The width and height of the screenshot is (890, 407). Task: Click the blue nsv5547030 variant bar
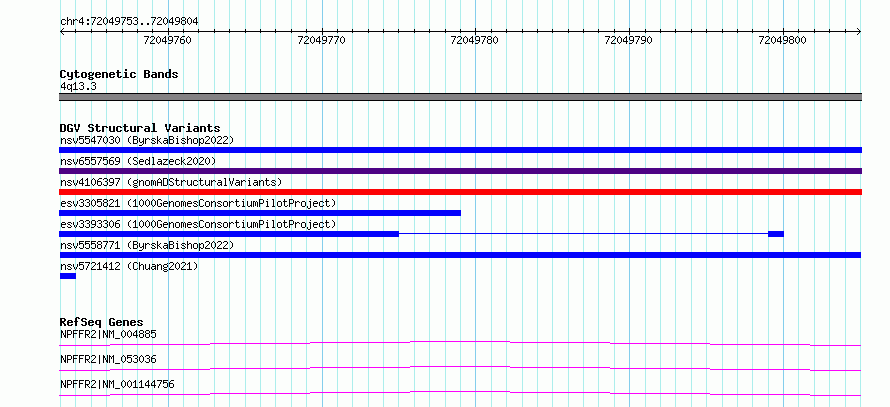460,150
